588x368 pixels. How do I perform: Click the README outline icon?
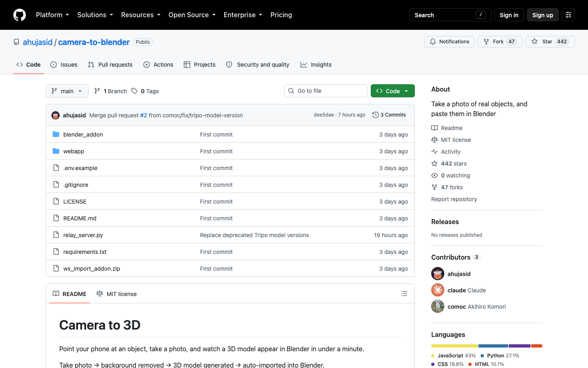[404, 294]
